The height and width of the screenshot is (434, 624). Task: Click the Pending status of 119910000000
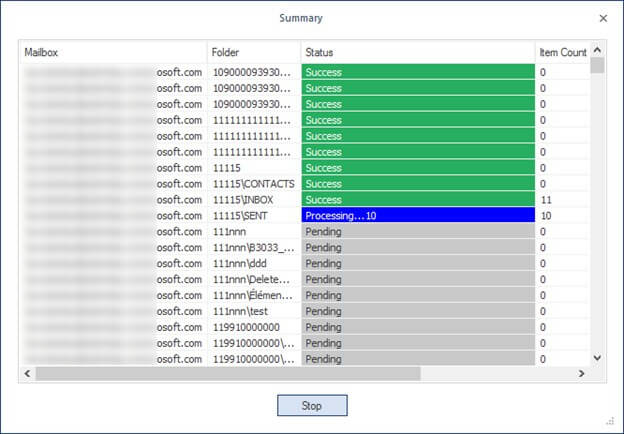418,327
